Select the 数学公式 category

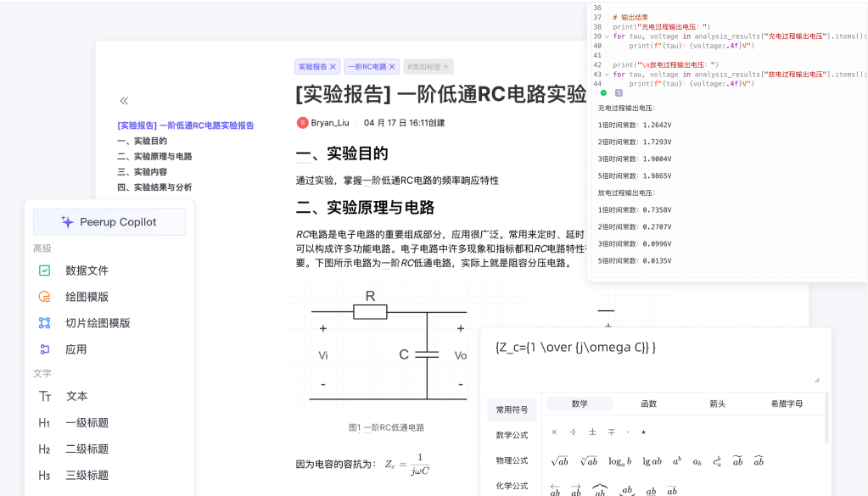[x=512, y=435]
